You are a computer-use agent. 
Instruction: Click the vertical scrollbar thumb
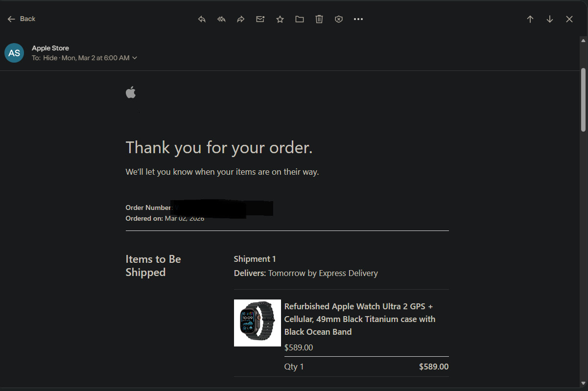[x=583, y=100]
